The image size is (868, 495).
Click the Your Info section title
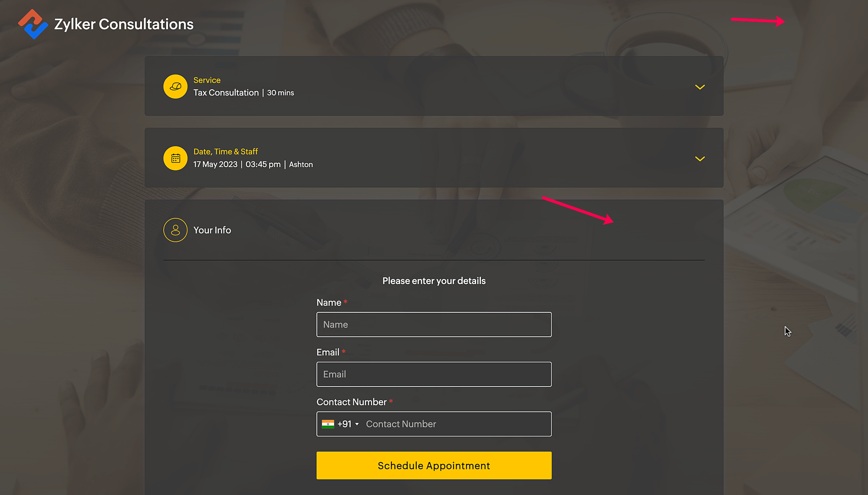[x=212, y=230]
